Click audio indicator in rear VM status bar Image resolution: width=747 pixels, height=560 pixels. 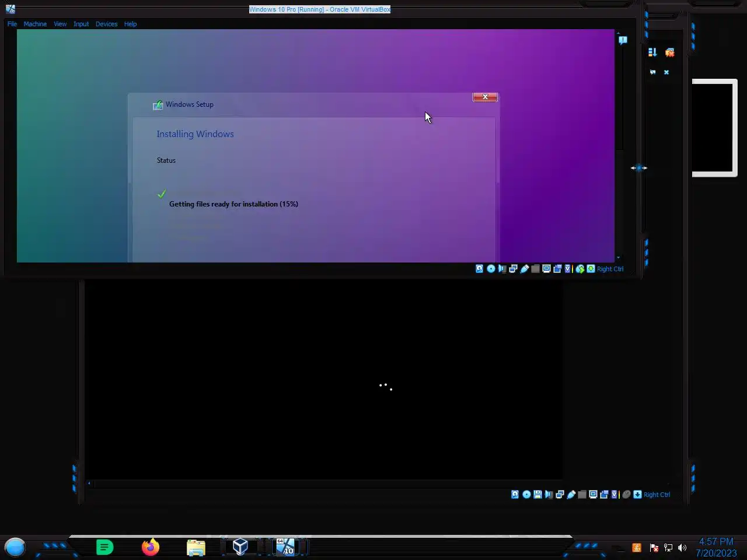(x=549, y=495)
